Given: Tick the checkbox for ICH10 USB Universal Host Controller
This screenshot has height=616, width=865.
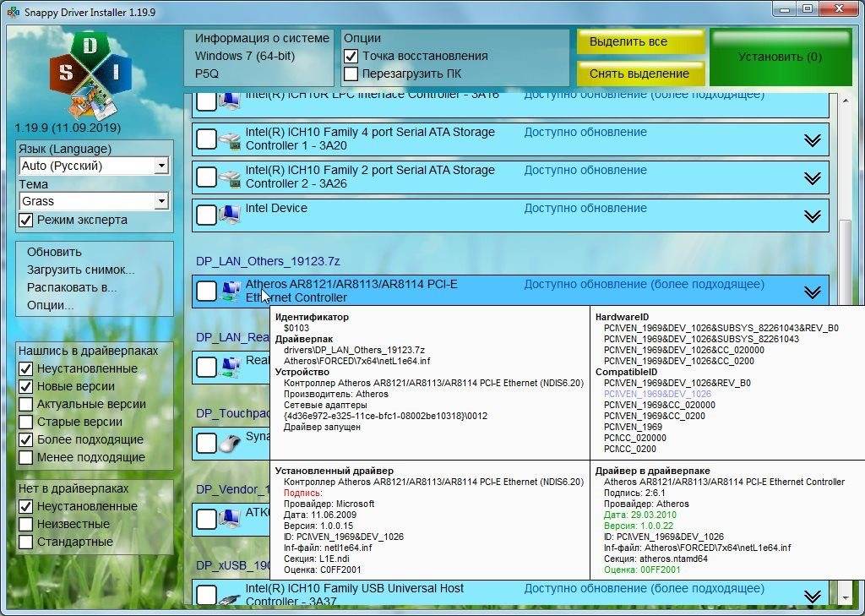Looking at the screenshot, I should 206,595.
